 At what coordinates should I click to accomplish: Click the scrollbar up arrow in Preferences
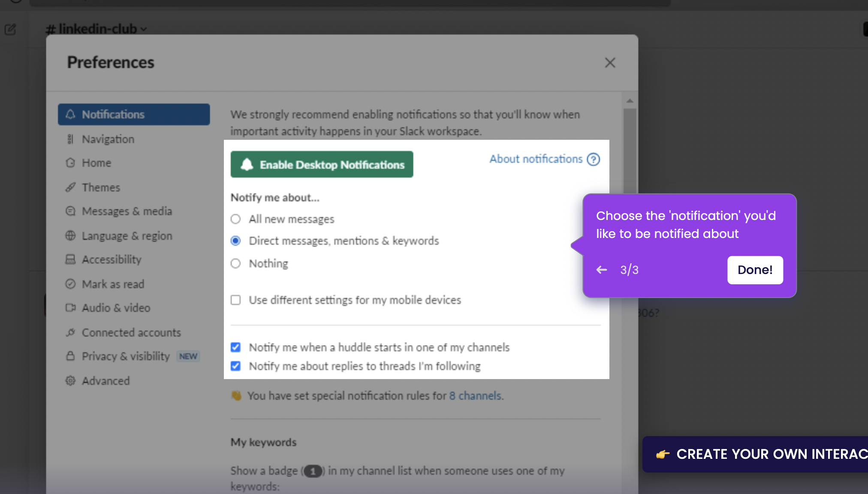pyautogui.click(x=630, y=101)
